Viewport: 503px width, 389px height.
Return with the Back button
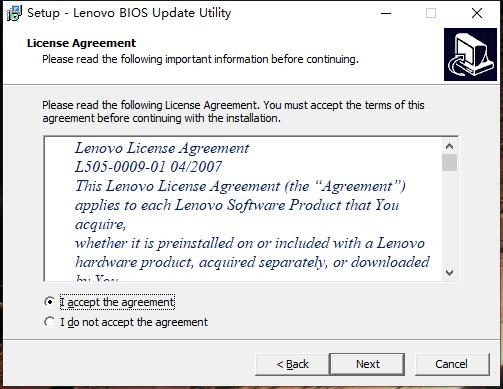(x=292, y=364)
